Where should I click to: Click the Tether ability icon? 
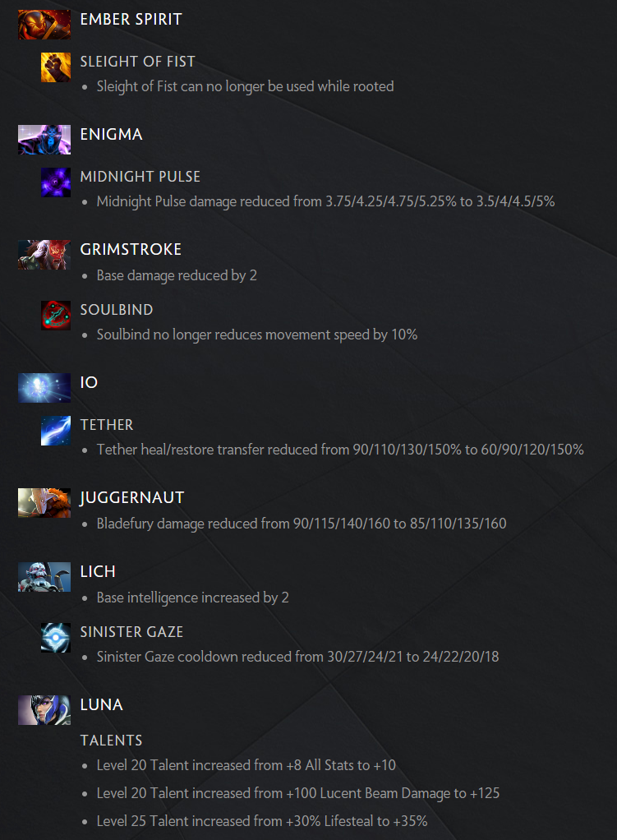[56, 431]
